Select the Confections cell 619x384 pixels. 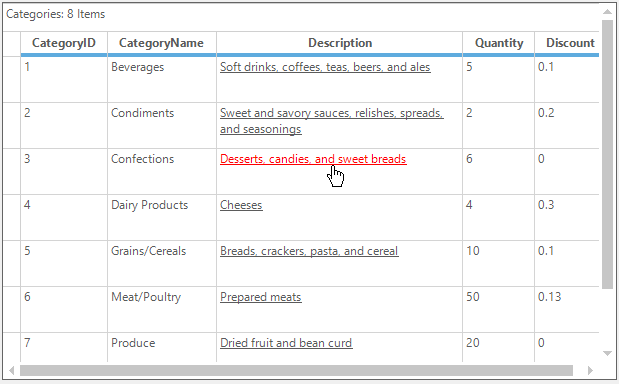click(162, 172)
